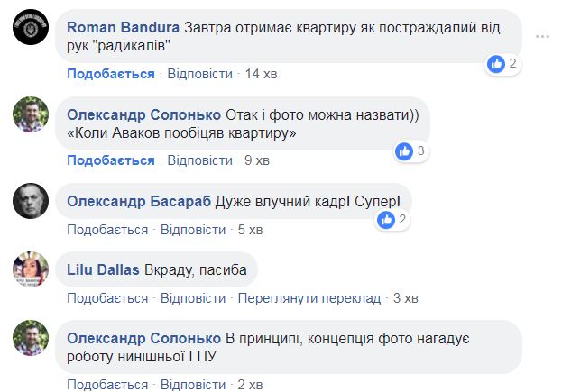Click Переглянути переклад under Lilu Dallas's comment

tap(309, 298)
